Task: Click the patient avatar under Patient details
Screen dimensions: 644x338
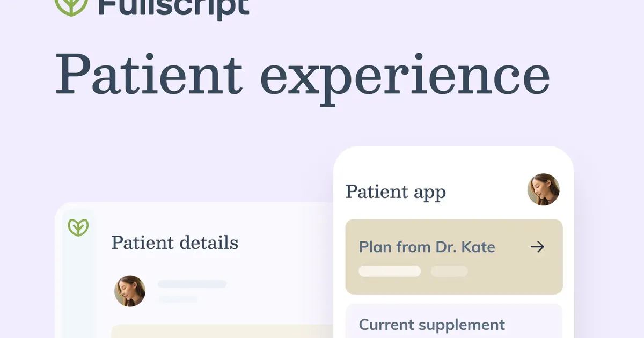Action: coord(130,291)
